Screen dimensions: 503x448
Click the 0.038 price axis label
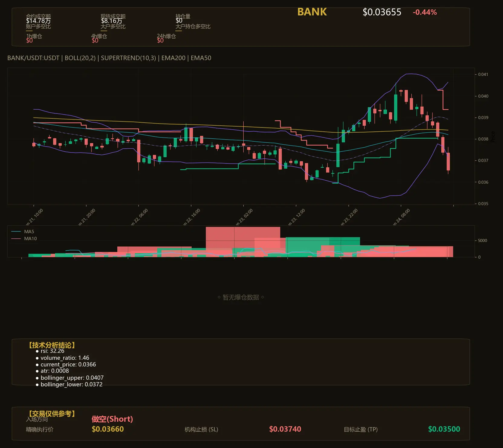(483, 139)
